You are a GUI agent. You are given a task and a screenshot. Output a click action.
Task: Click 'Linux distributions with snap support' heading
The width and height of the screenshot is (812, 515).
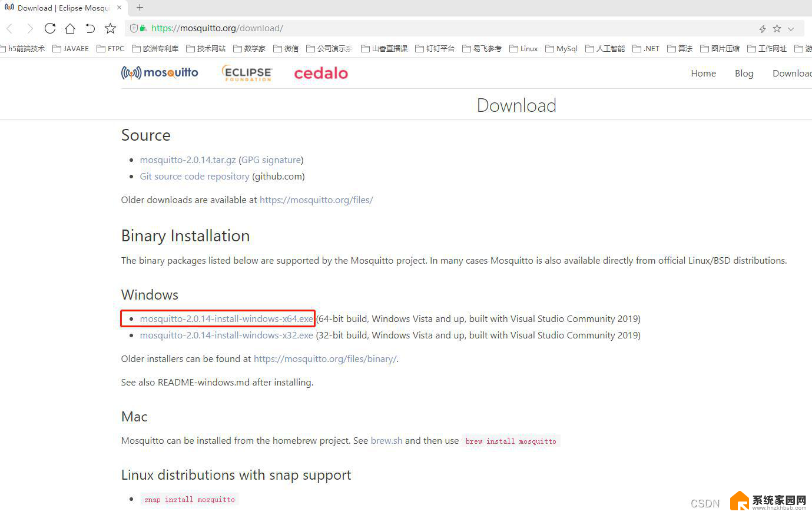click(236, 475)
